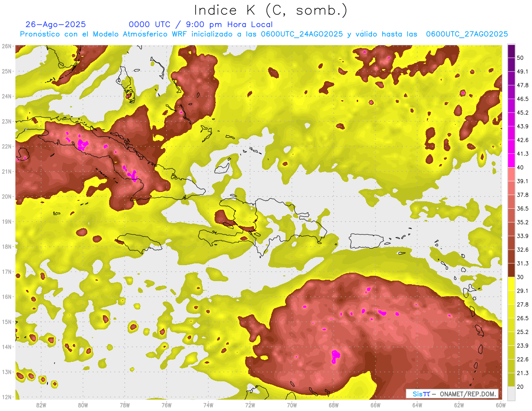Click the "47.8" legend value

click(x=522, y=85)
